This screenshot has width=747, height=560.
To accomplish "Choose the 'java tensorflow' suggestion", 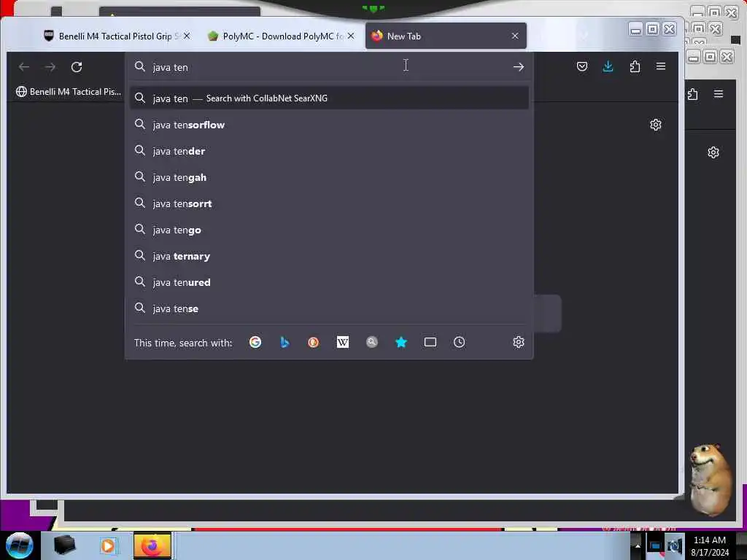I will (x=329, y=125).
